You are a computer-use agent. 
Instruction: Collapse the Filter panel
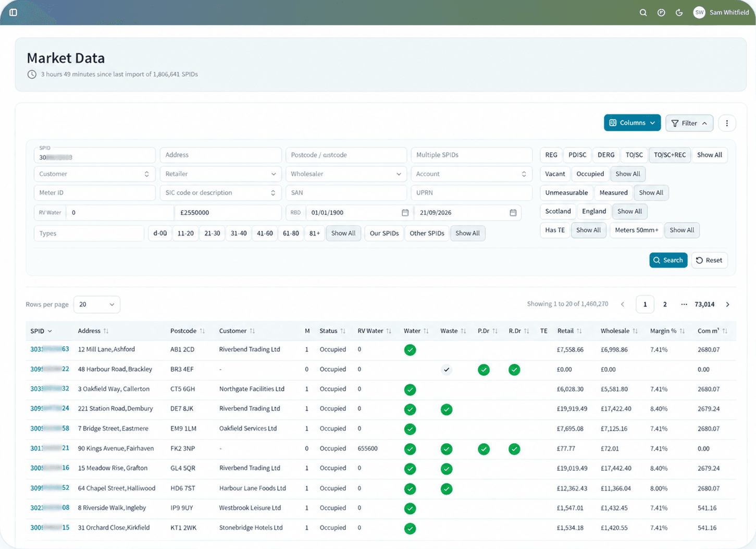(689, 123)
